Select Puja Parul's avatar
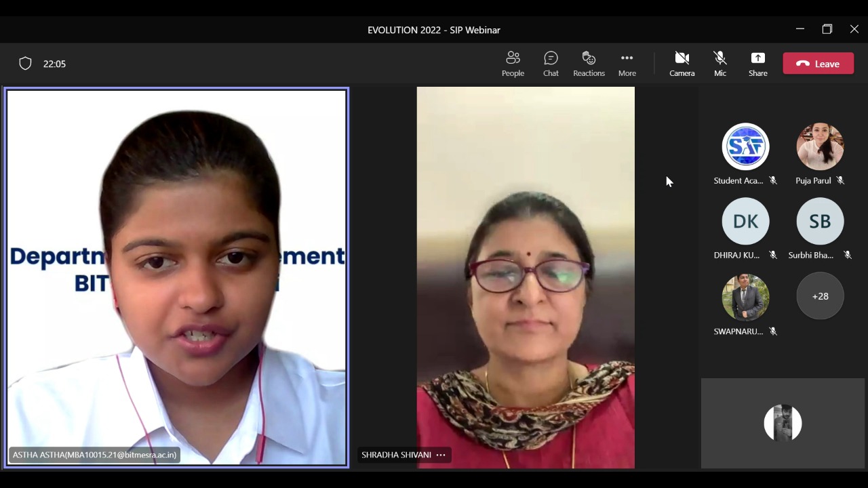This screenshot has width=868, height=488. [x=820, y=146]
